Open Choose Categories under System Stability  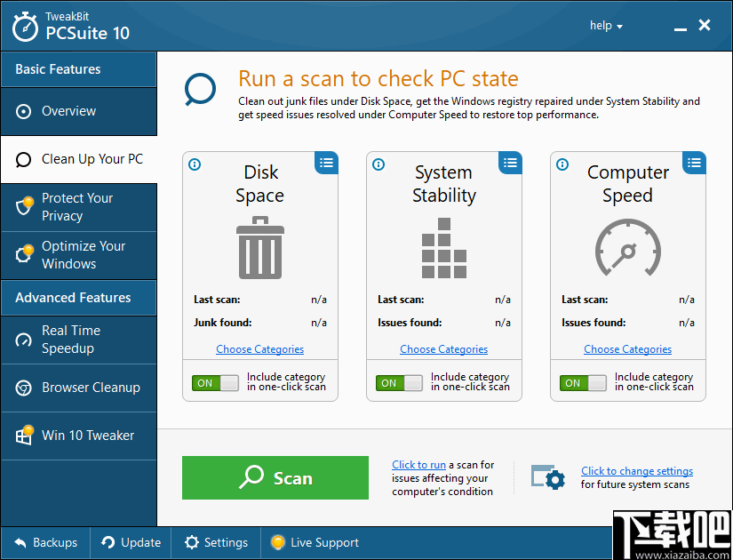(443, 348)
